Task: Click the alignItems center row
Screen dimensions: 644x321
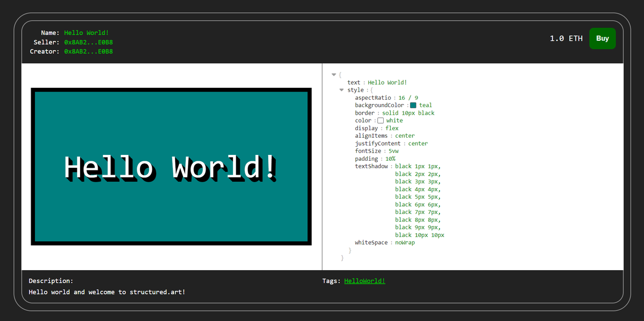Action: (x=385, y=136)
